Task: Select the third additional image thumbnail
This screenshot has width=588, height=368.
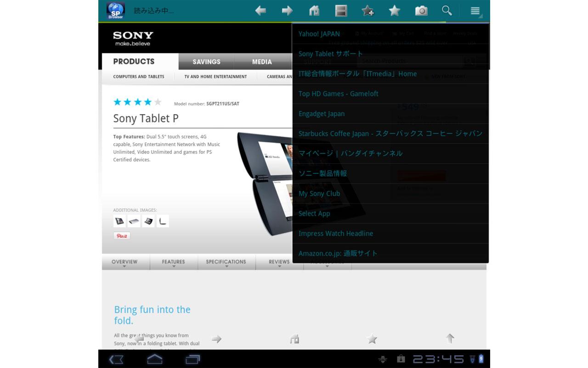Action: [148, 221]
